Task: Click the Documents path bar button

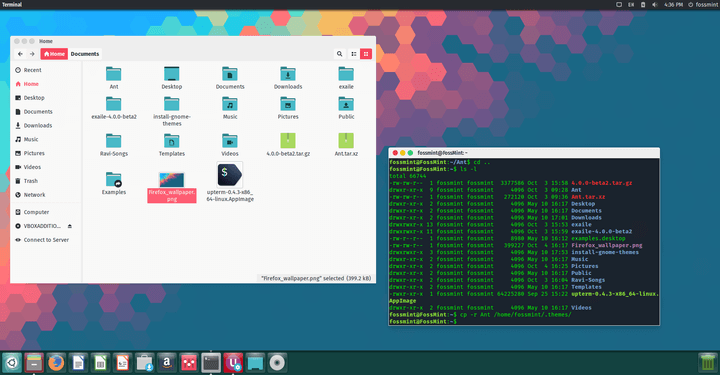Action: pyautogui.click(x=85, y=54)
